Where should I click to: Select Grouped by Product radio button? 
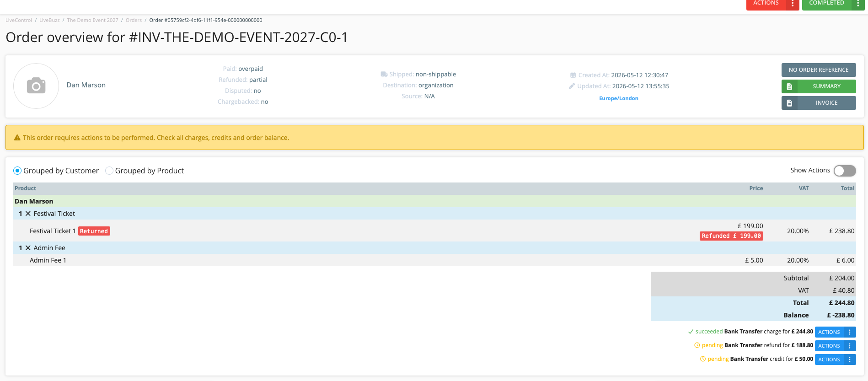109,171
